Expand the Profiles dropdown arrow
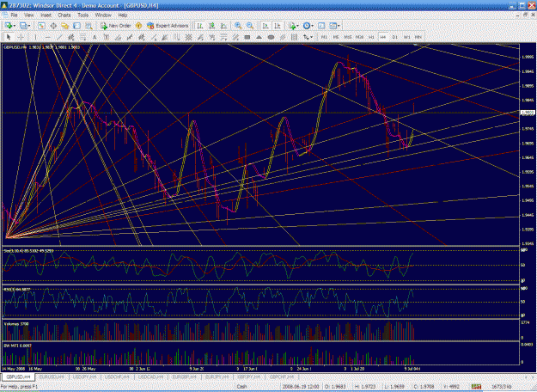537x392 pixels. [29, 26]
